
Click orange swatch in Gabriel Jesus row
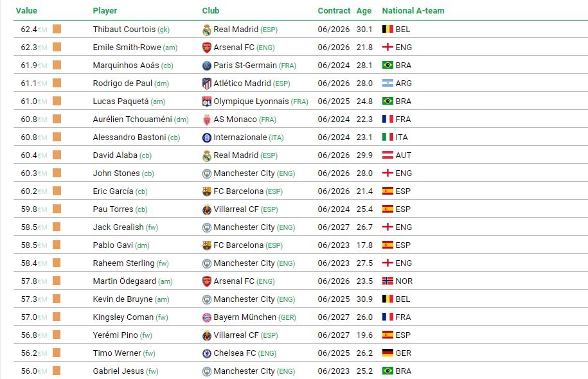point(57,371)
